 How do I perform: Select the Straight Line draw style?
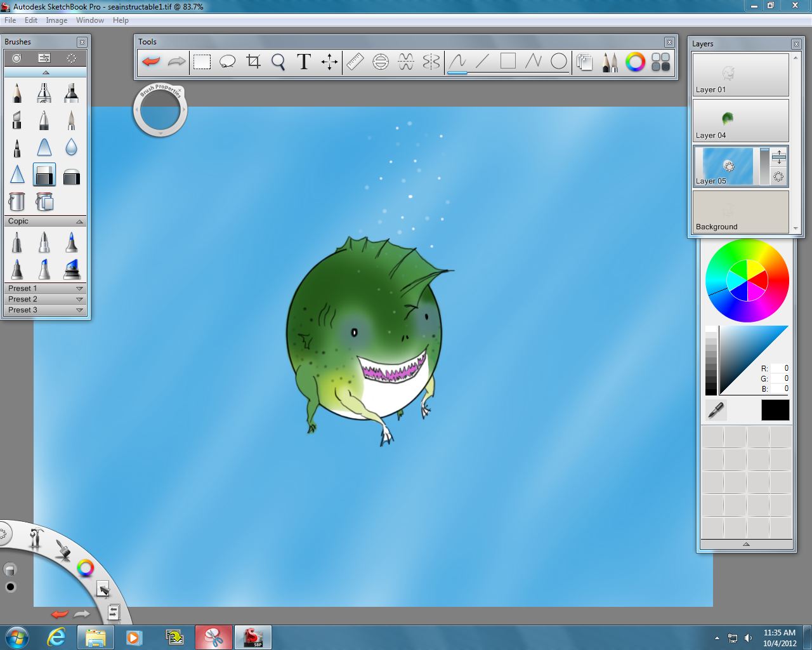click(483, 62)
